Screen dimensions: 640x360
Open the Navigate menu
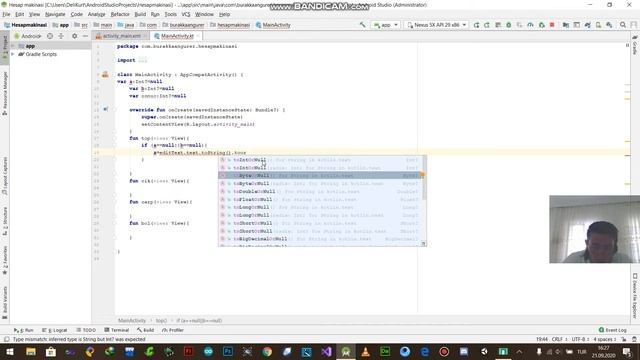(x=55, y=14)
